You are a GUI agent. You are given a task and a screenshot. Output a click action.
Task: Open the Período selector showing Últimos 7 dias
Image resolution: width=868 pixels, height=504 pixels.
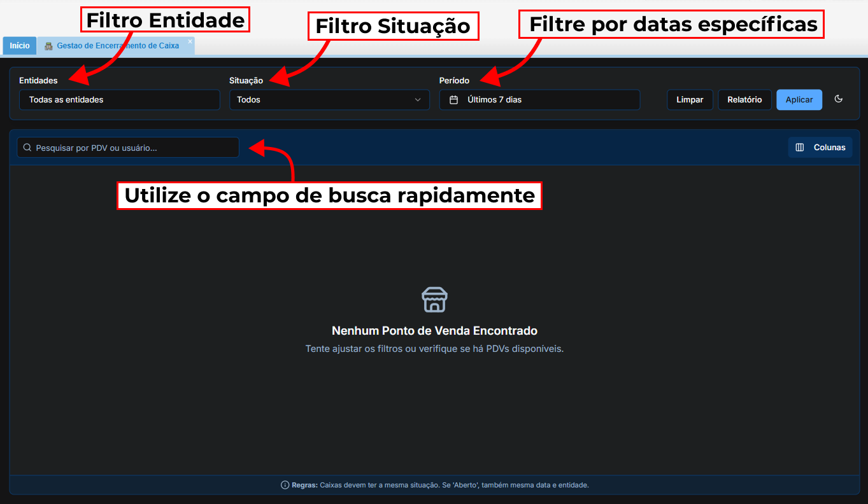[539, 100]
